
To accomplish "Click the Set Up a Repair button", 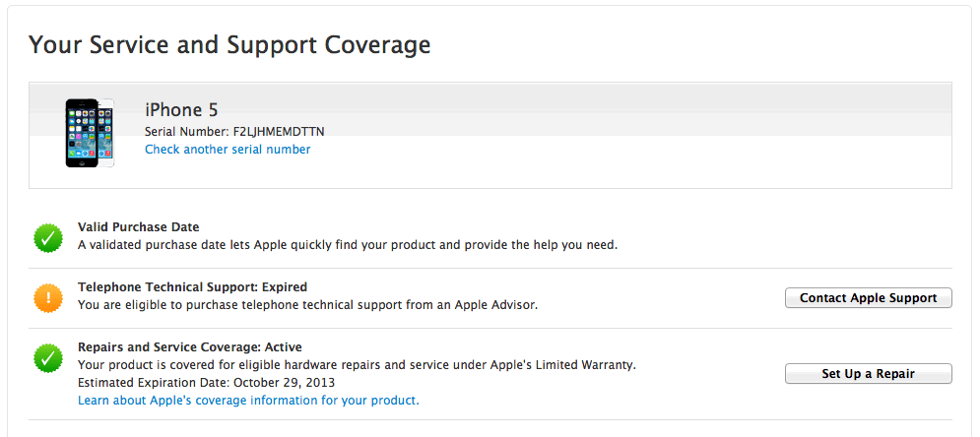I will [868, 373].
